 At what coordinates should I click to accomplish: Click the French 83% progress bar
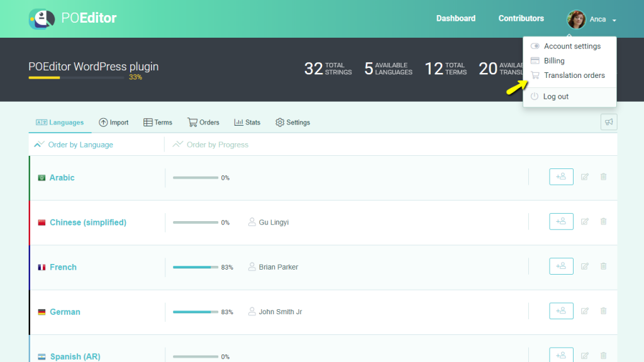(x=196, y=267)
